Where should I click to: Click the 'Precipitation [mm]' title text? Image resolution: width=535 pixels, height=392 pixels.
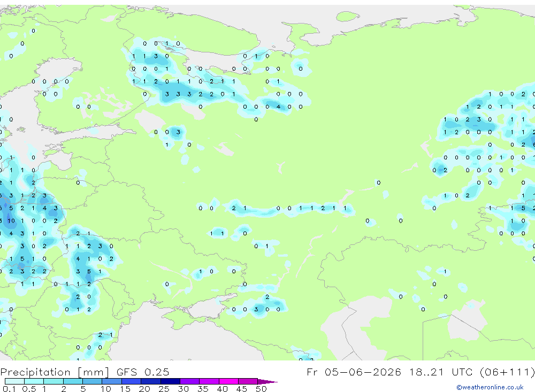click(x=55, y=372)
